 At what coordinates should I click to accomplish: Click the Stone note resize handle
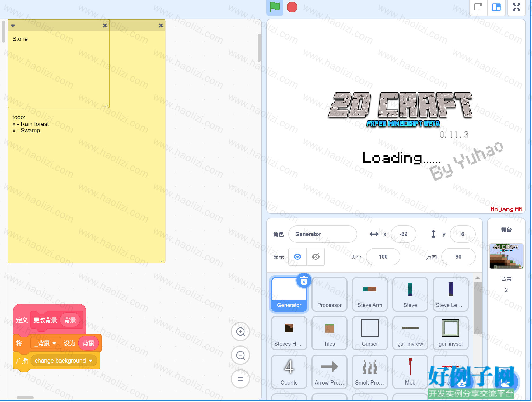point(107,105)
